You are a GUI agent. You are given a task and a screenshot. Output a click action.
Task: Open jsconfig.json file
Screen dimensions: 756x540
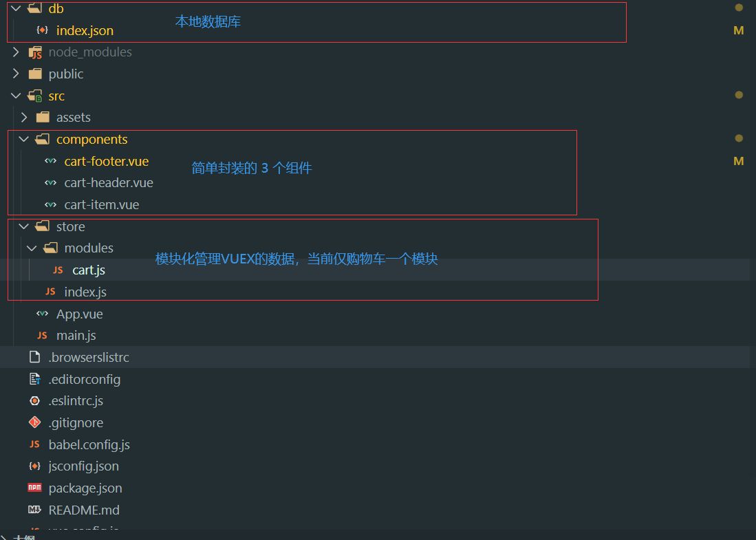(x=83, y=466)
